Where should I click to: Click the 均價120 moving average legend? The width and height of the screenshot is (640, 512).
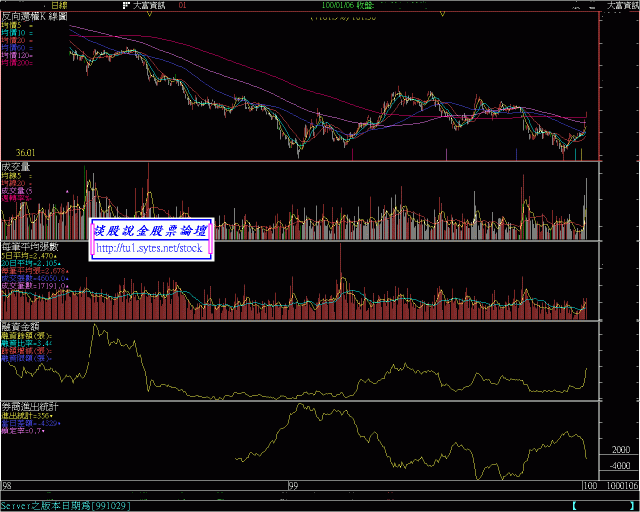(17, 55)
